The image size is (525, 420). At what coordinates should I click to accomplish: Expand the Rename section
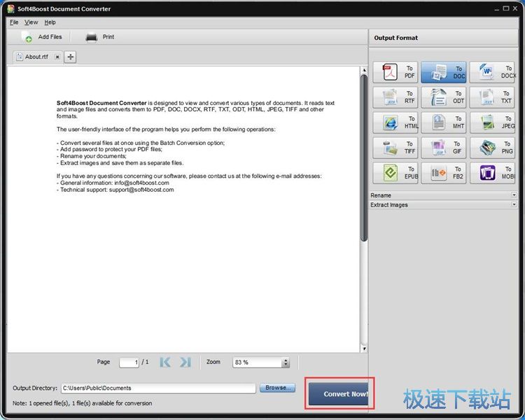point(444,195)
